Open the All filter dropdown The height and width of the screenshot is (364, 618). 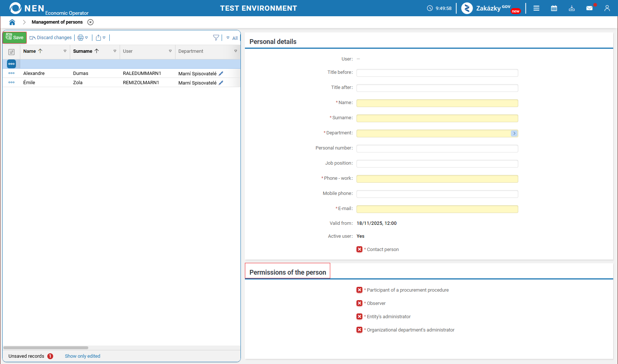(232, 38)
